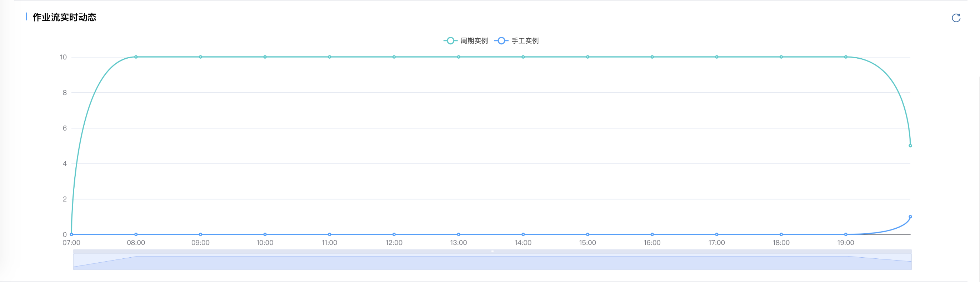Click the data zoom slider's top drag handle

tap(492, 252)
